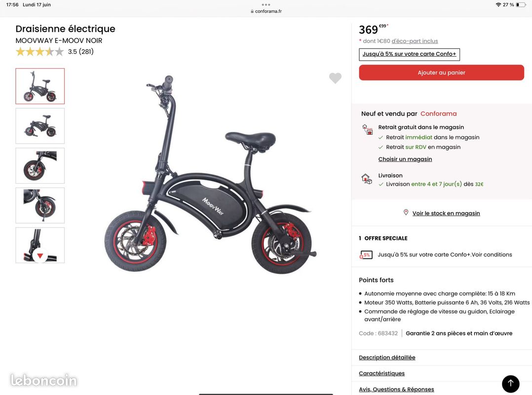Screen dimensions: 532x395
Task: Tap the store pickup icon
Action: 367,129
